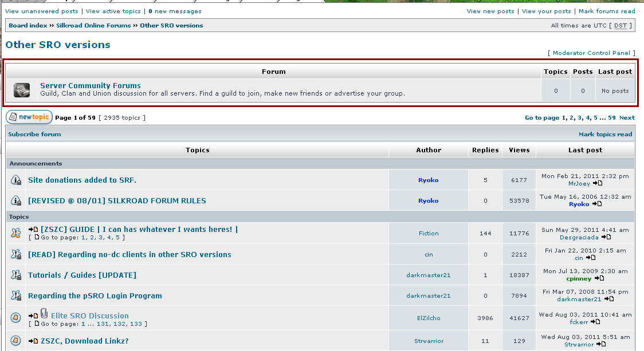The height and width of the screenshot is (351, 644).
Task: Open the Regarding the pSRO Login Program topic
Action: point(95,296)
